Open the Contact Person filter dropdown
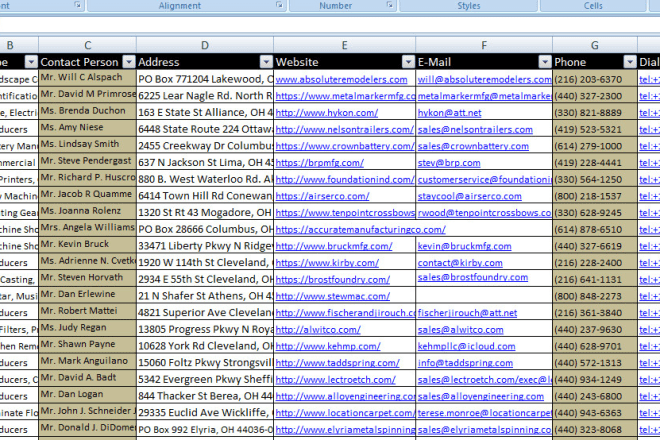 (x=129, y=62)
